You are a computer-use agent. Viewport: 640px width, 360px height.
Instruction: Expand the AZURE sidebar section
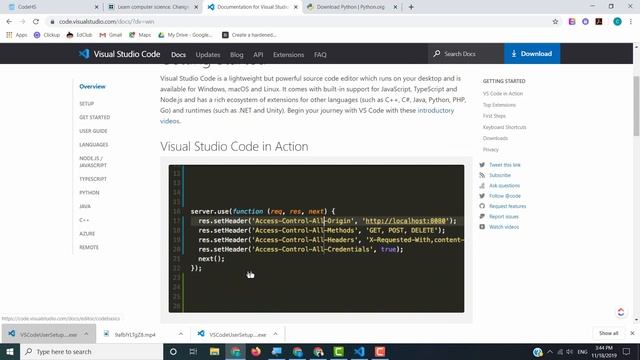click(x=87, y=233)
